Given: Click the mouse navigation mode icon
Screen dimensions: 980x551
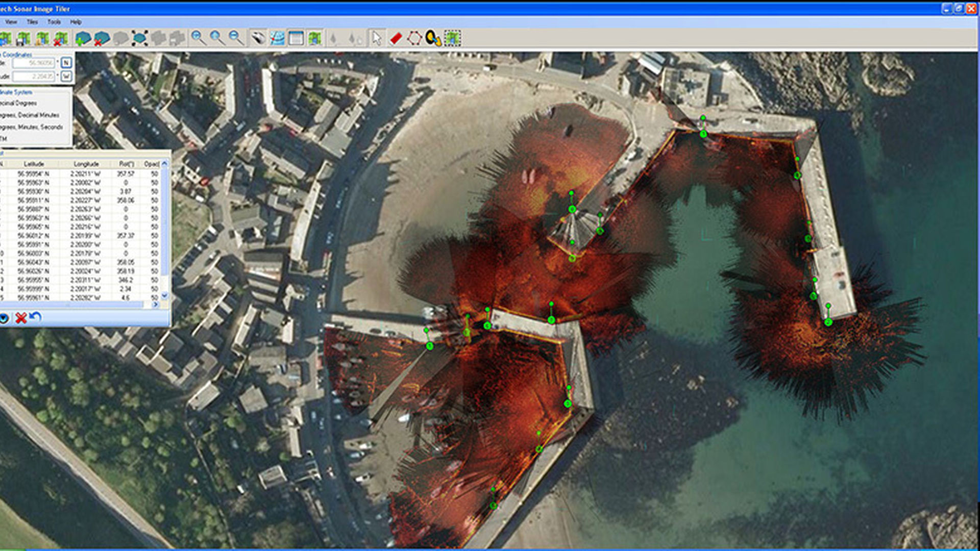Looking at the screenshot, I should [x=258, y=38].
